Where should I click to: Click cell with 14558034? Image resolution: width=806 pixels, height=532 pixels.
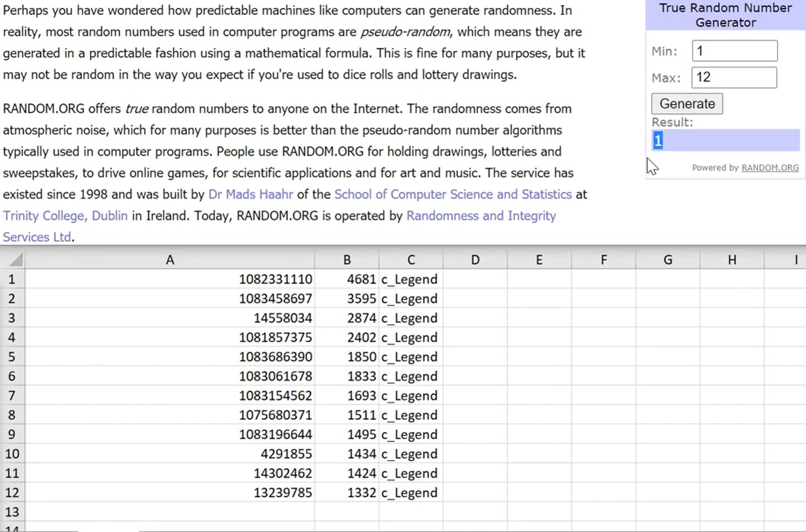(170, 318)
